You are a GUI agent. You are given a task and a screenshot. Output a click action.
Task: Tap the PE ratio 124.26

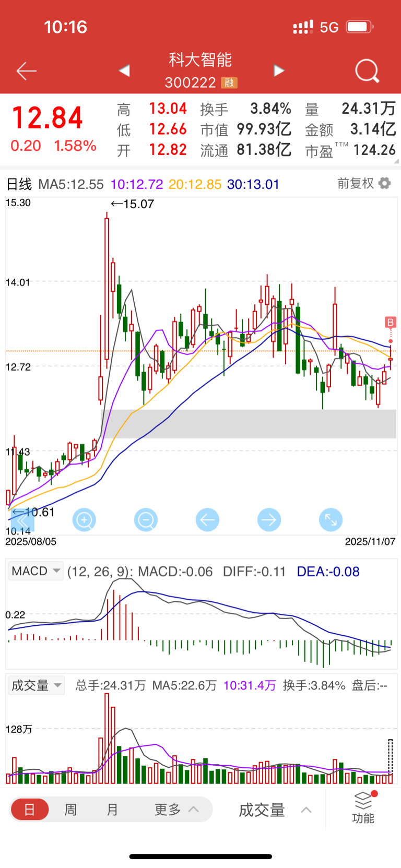[x=374, y=150]
